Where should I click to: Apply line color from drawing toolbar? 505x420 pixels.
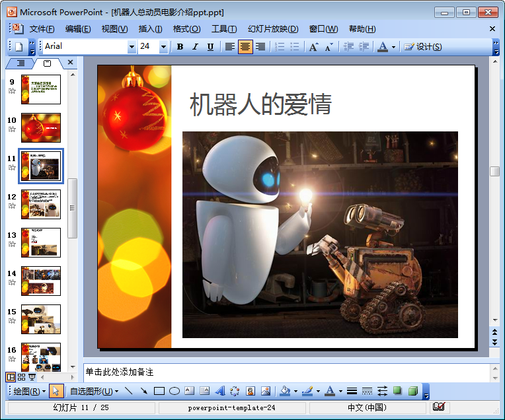click(307, 392)
